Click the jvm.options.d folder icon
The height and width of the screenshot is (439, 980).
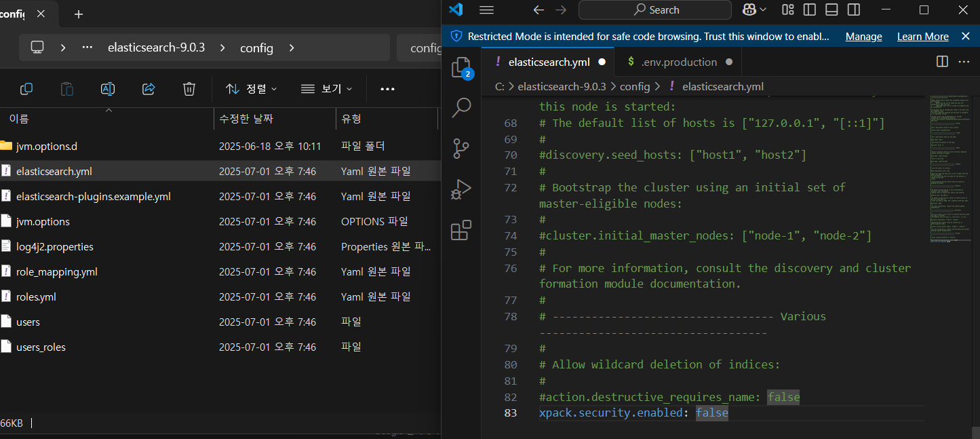(x=6, y=146)
